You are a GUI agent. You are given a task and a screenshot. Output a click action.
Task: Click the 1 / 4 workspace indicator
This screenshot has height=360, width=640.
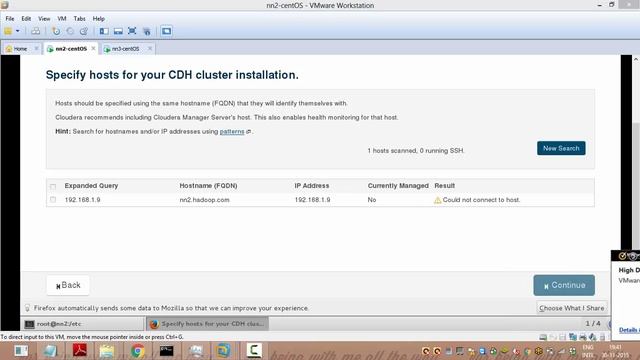593,323
